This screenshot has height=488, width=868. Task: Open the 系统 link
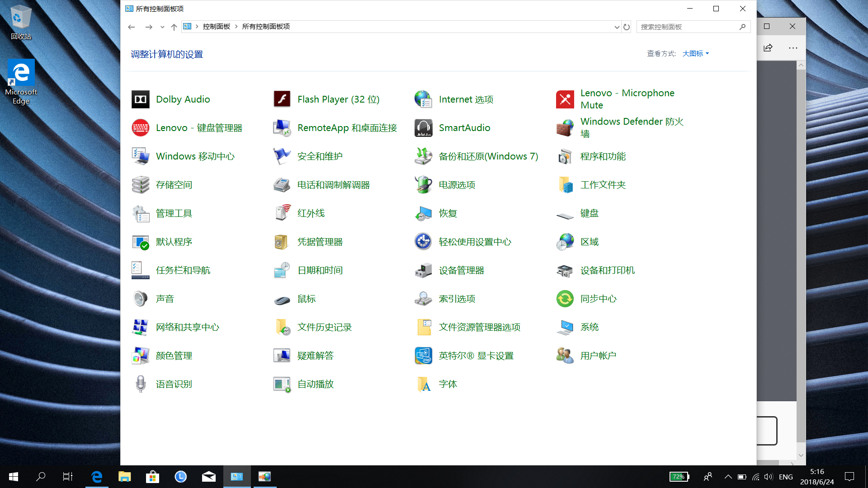click(590, 327)
